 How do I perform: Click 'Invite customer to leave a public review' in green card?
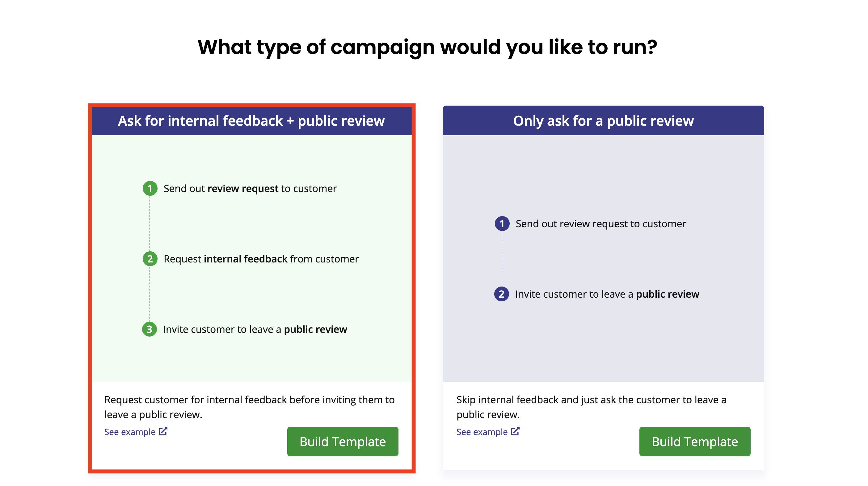point(255,329)
